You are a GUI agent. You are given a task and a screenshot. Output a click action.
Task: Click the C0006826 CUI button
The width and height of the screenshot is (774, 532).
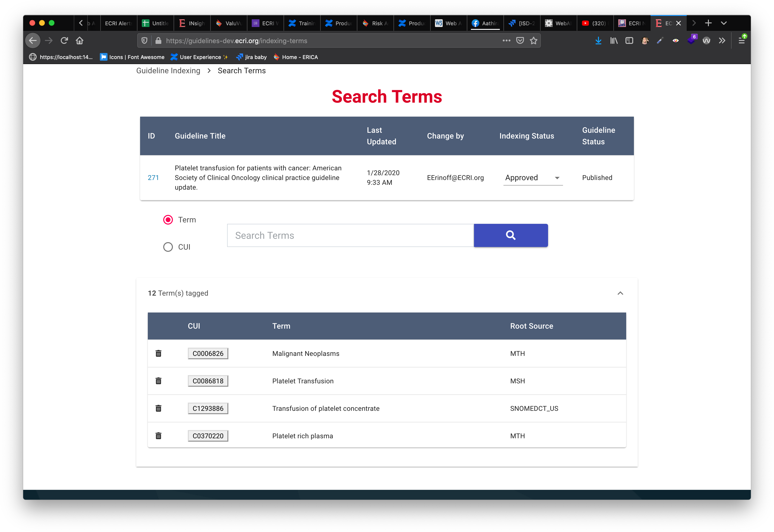tap(208, 353)
